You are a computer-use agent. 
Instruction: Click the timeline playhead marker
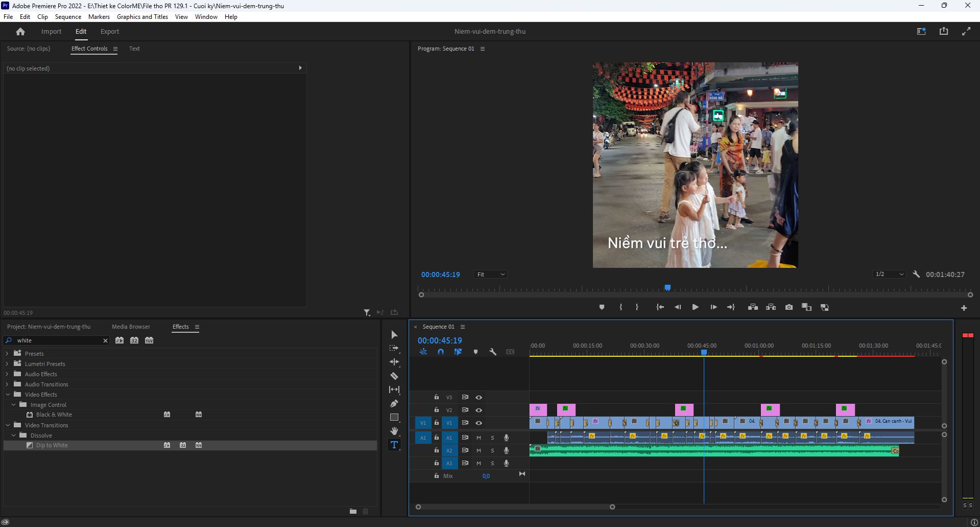(704, 353)
